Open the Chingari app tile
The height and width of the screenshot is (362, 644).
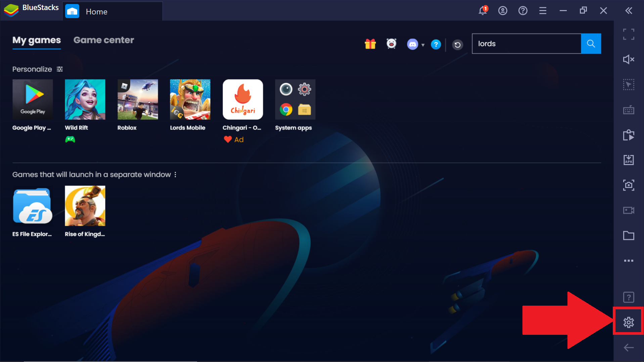[243, 100]
